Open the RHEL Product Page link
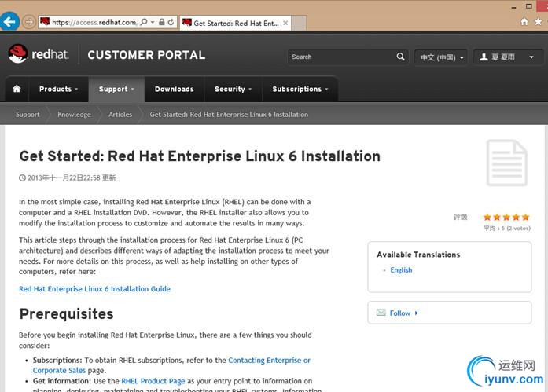The image size is (548, 392). click(x=153, y=381)
